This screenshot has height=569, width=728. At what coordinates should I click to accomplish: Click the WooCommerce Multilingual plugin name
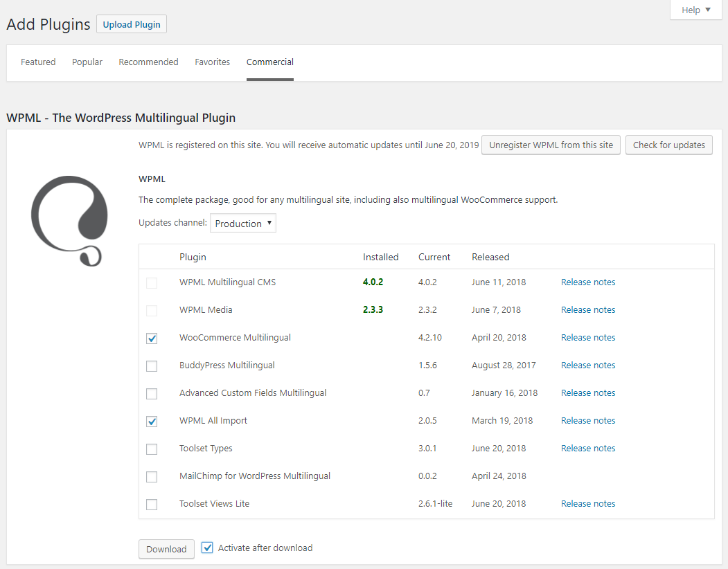tap(235, 337)
